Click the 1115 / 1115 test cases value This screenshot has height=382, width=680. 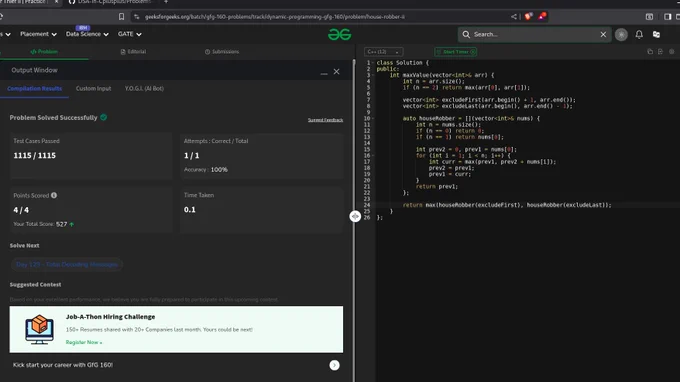tap(34, 155)
